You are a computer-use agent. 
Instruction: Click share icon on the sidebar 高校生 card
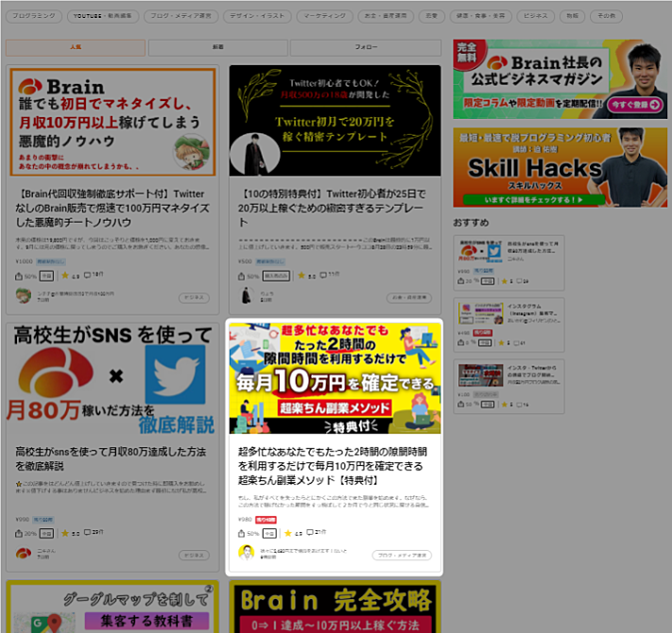(x=460, y=281)
